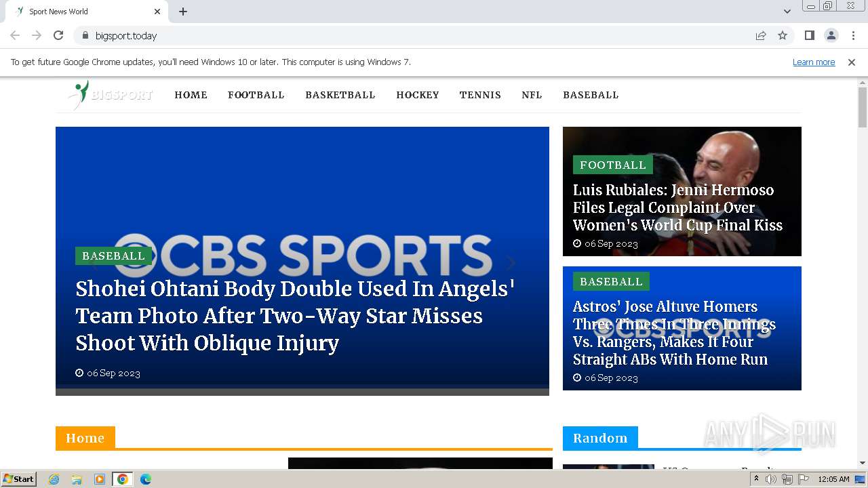Open the Windows Start menu
This screenshot has height=488, width=868.
point(18,479)
